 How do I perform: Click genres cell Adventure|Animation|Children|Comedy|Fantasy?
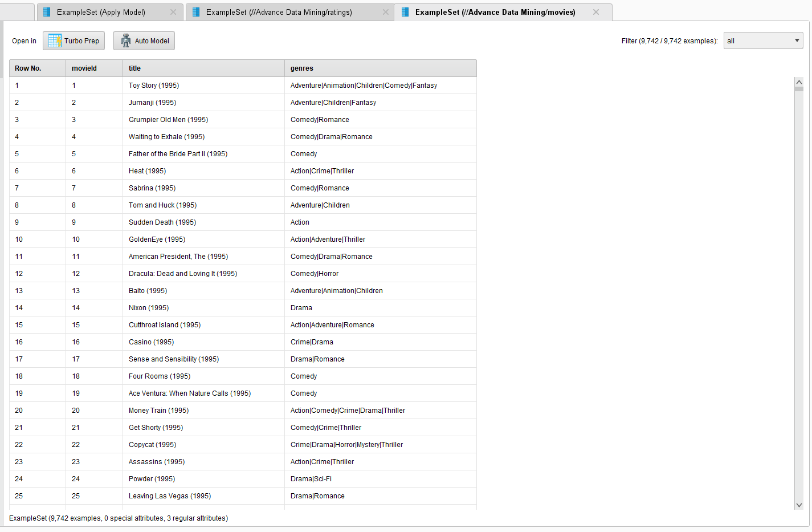pyautogui.click(x=381, y=86)
